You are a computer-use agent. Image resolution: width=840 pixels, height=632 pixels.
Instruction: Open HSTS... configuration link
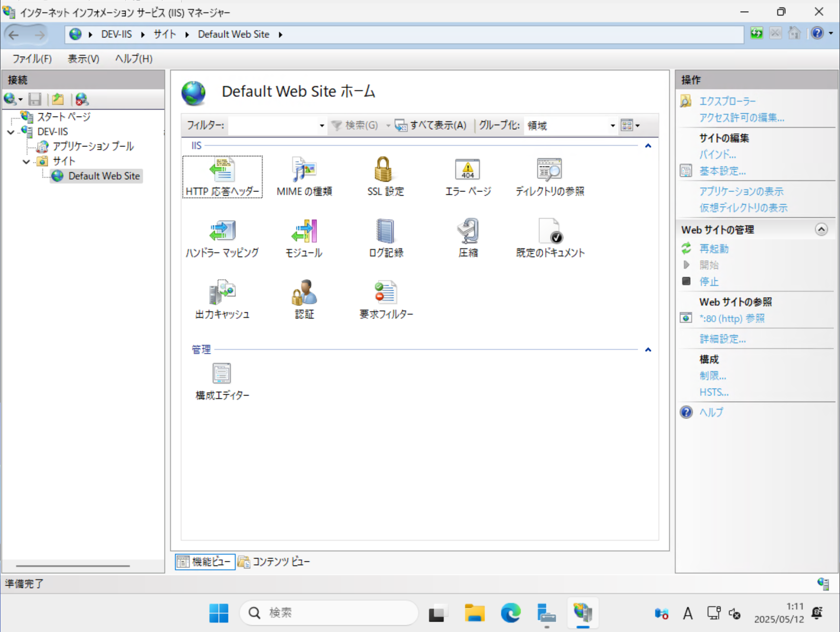tap(714, 392)
